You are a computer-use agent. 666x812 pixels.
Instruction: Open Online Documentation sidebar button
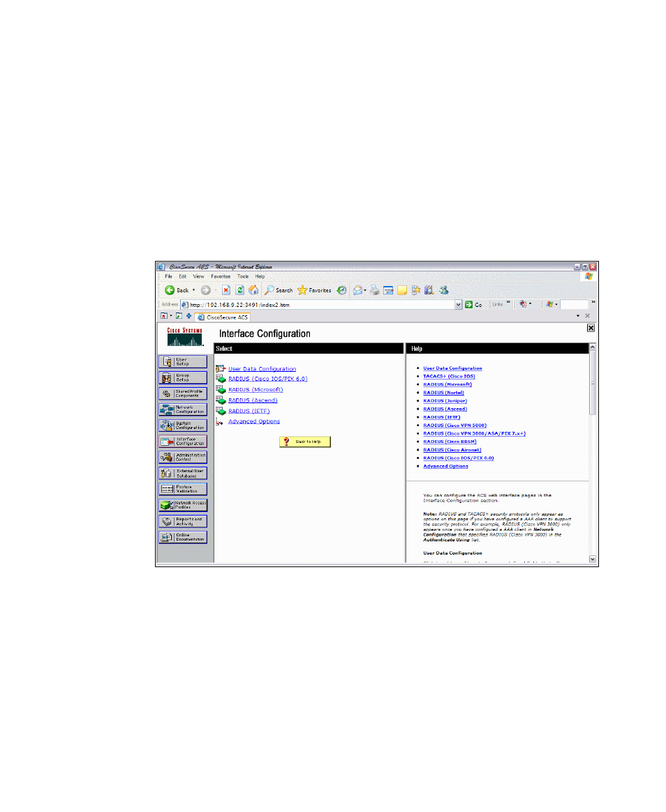tap(183, 538)
